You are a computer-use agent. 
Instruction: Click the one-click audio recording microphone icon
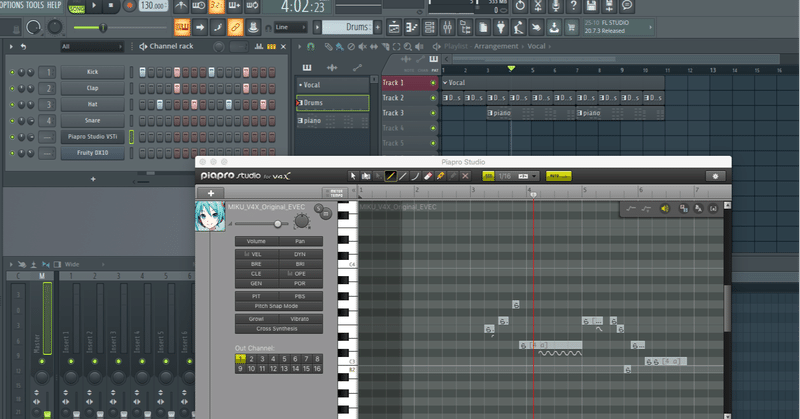(556, 6)
